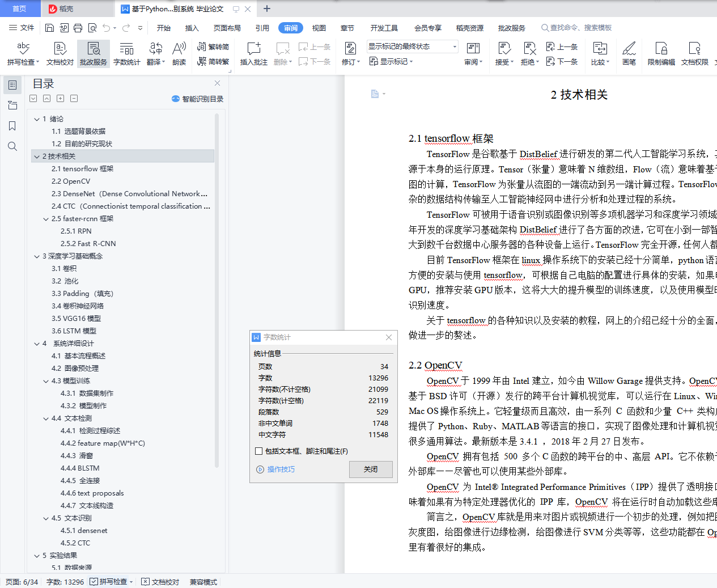Collapse the 2.5 faster-rcnn 框架 node
The image size is (717, 588).
coord(46,219)
